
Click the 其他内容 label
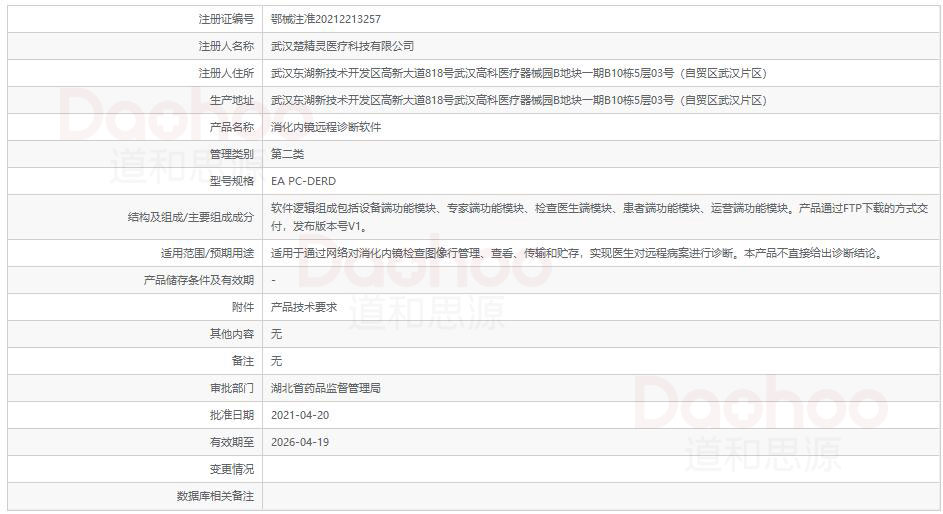[232, 334]
